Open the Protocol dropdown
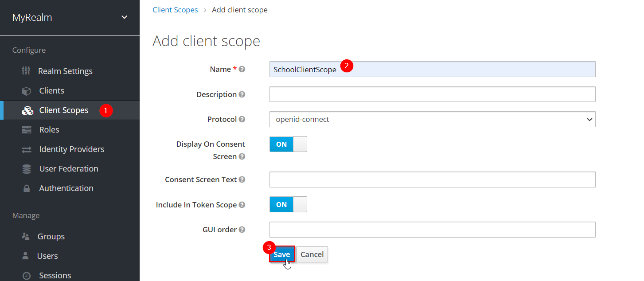The image size is (644, 281). pyautogui.click(x=432, y=119)
